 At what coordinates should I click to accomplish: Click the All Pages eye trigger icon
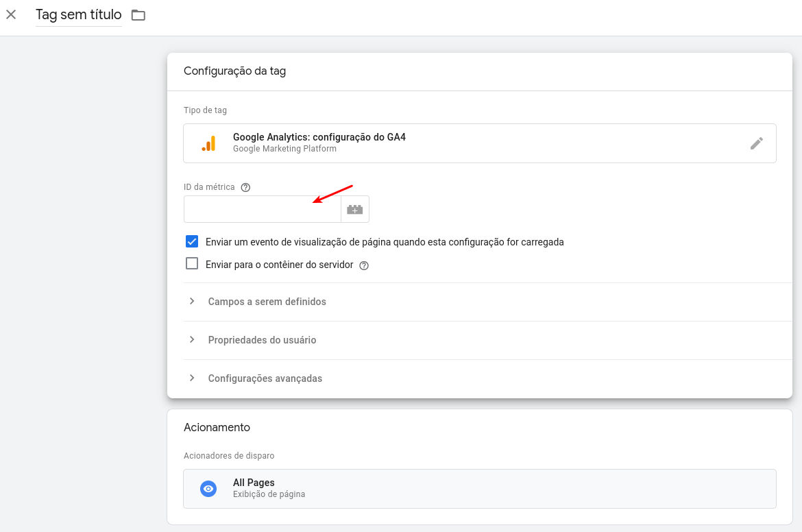(208, 489)
